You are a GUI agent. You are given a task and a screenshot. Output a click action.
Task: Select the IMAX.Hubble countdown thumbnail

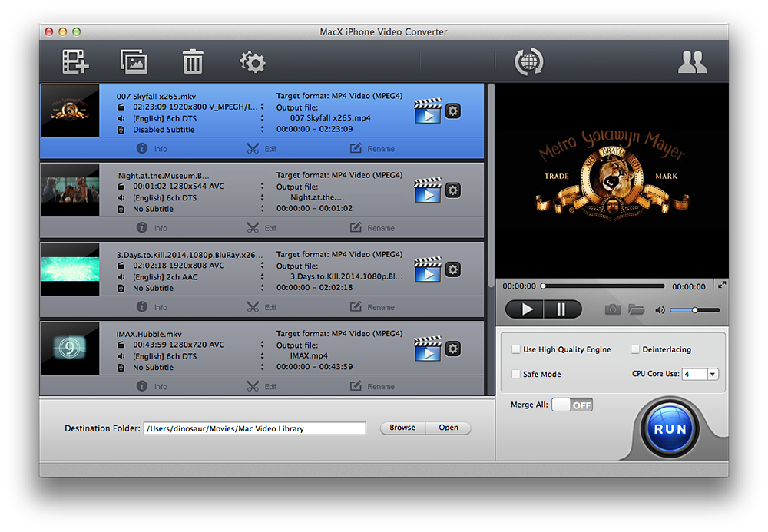[x=70, y=349]
